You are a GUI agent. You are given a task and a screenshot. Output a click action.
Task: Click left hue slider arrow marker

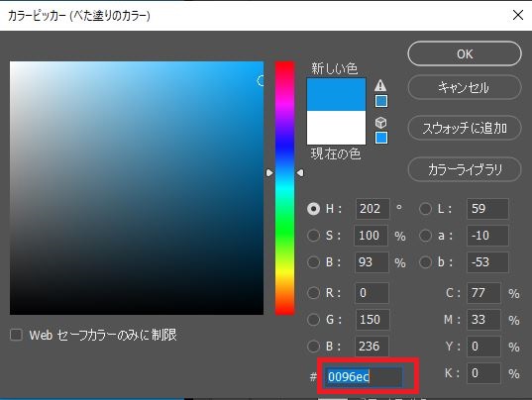(269, 173)
